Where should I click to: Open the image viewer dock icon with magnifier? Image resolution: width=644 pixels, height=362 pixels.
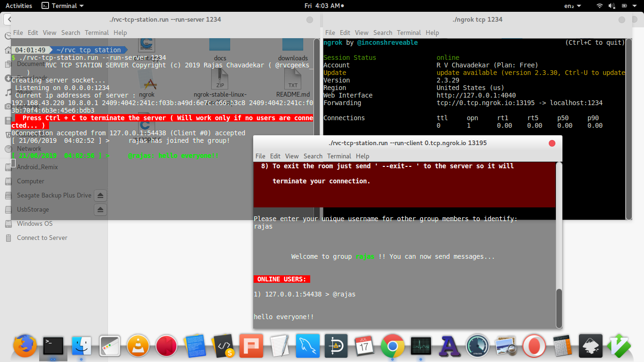pyautogui.click(x=505, y=346)
